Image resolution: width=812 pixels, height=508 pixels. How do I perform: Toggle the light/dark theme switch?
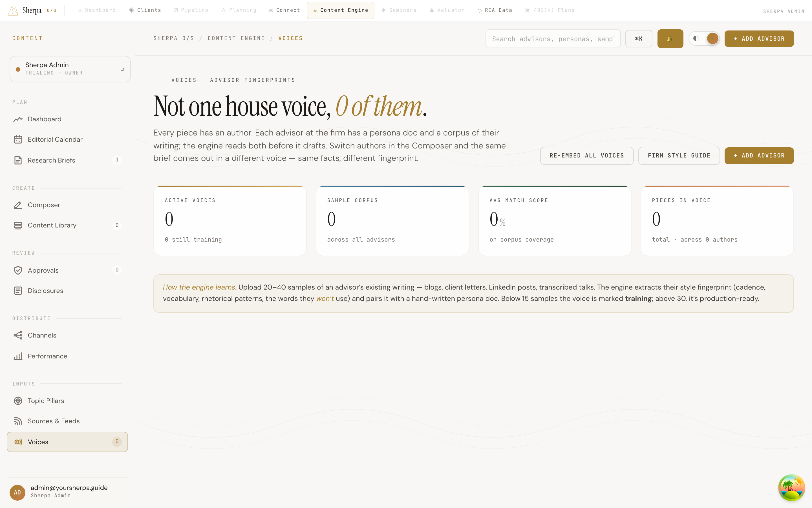tap(704, 39)
